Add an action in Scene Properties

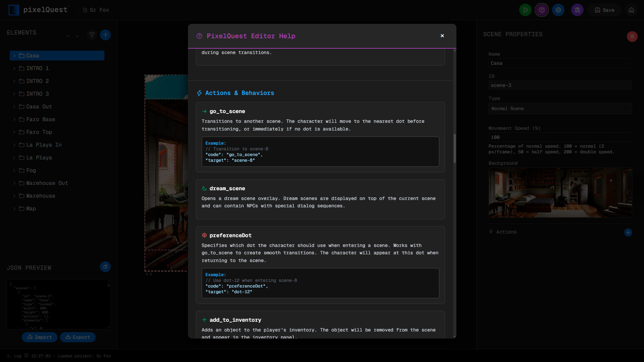pos(628,232)
